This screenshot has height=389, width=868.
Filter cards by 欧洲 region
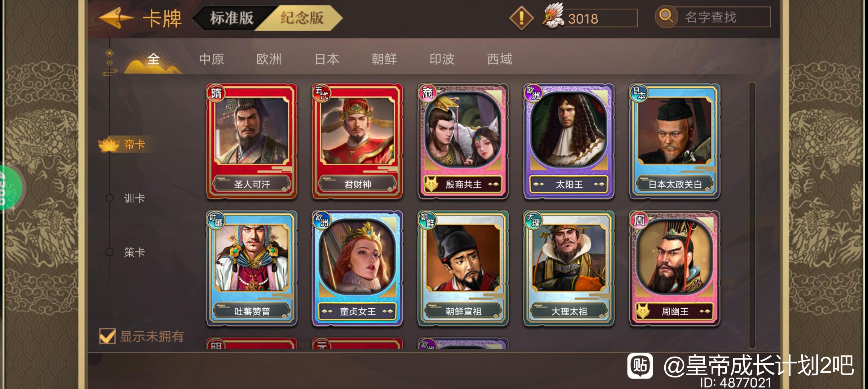[x=269, y=59]
